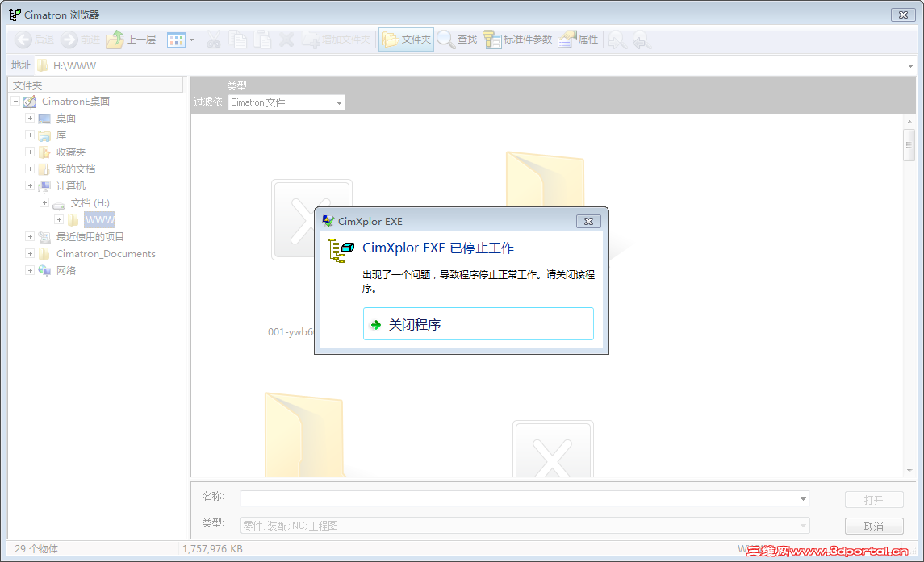Click the Copy icon in toolbar
This screenshot has height=562, width=924.
click(238, 40)
